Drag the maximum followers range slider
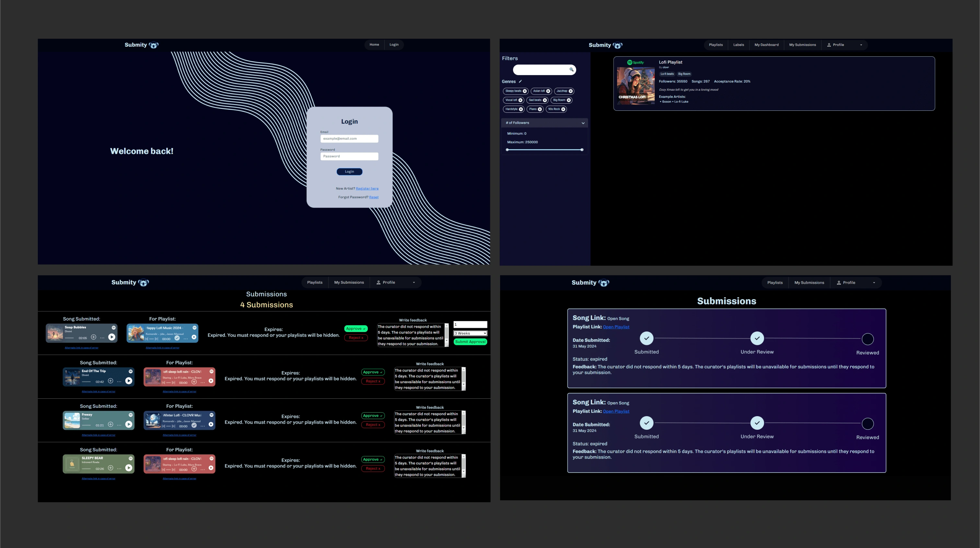This screenshot has width=980, height=548. [x=581, y=149]
